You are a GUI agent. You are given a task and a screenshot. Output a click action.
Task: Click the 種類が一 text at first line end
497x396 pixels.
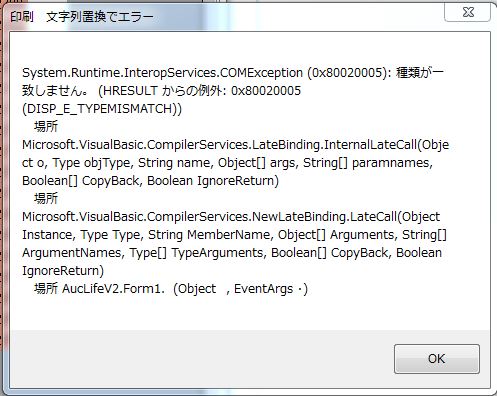click(x=420, y=73)
